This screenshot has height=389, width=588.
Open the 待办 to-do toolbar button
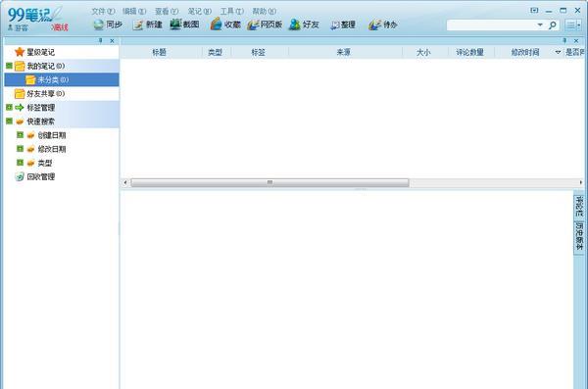point(383,24)
